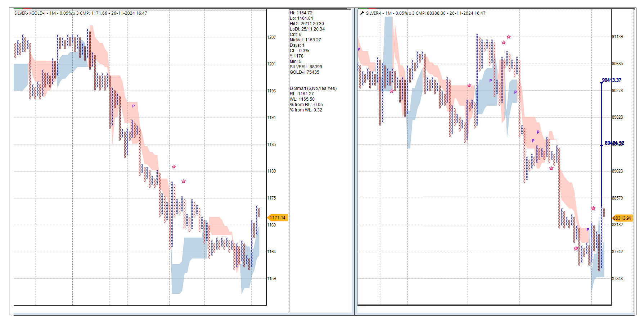Click 'GOLD-I: 75435' quote
644x320 pixels.
(305, 72)
